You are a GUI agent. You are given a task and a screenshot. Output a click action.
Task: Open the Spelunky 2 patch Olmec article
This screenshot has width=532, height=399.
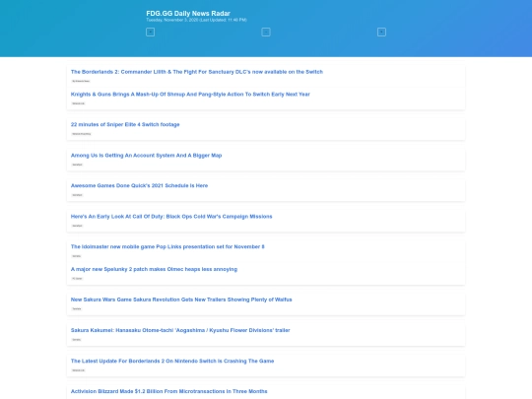click(154, 269)
